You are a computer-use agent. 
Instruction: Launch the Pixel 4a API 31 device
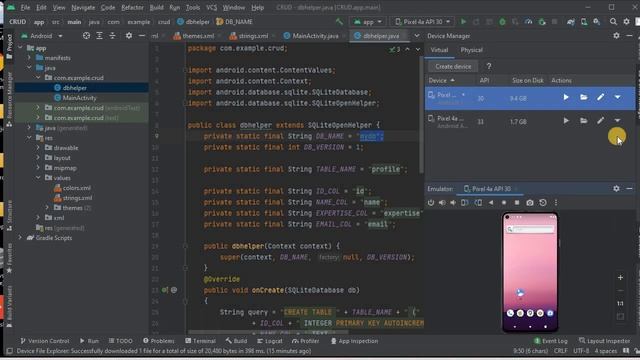(x=566, y=121)
